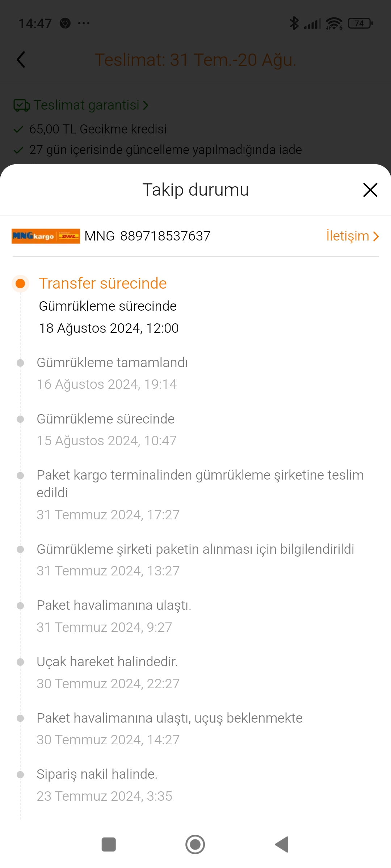Screen dimensions: 391x868
Task: Tap the battery indicator icon
Action: click(360, 24)
